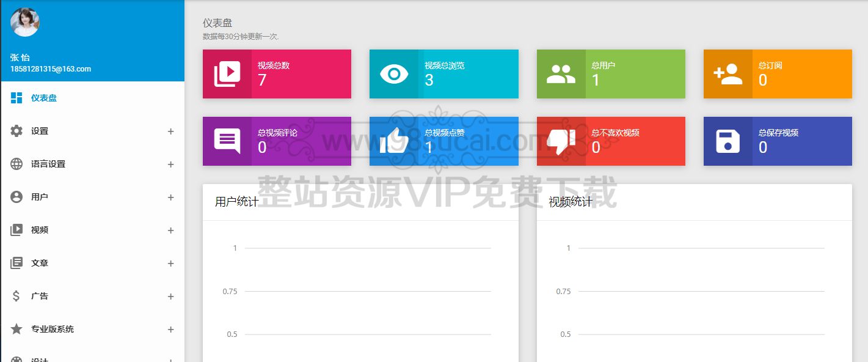Click the user silhouette icon beside 用户
Screen dimensions: 868x362
[16, 196]
